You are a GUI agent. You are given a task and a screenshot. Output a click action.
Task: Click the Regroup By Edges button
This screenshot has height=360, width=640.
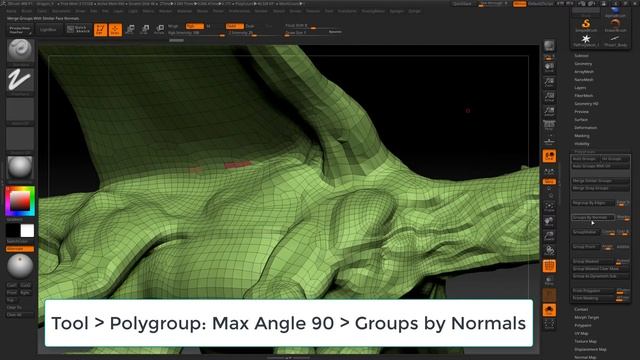click(x=593, y=203)
